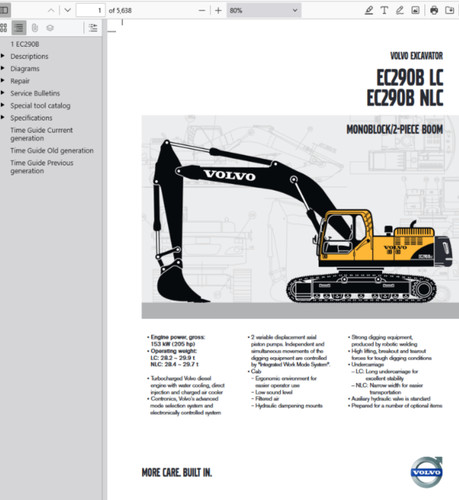
Task: Click the 'of 5,638' page count text
Action: pos(120,11)
